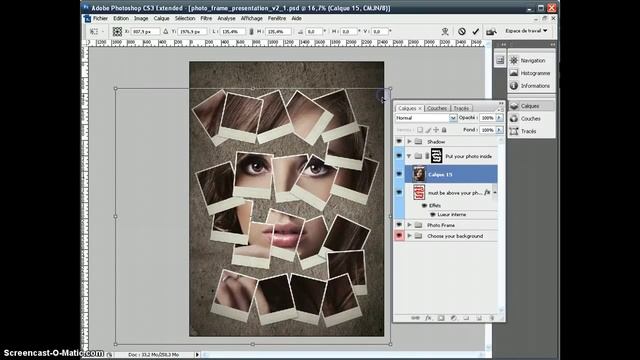
Task: Click the X position input field
Action: point(145,31)
